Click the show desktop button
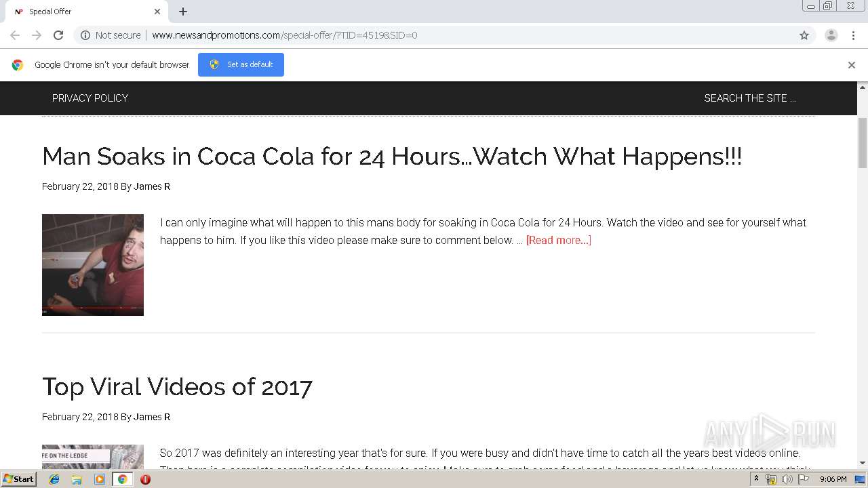The width and height of the screenshot is (868, 488). (x=861, y=479)
